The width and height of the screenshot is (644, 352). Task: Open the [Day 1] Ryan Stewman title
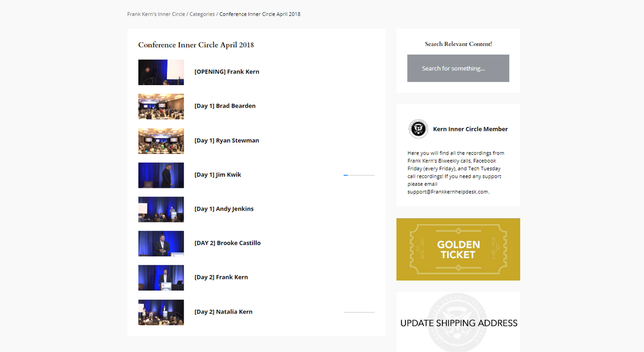(227, 140)
